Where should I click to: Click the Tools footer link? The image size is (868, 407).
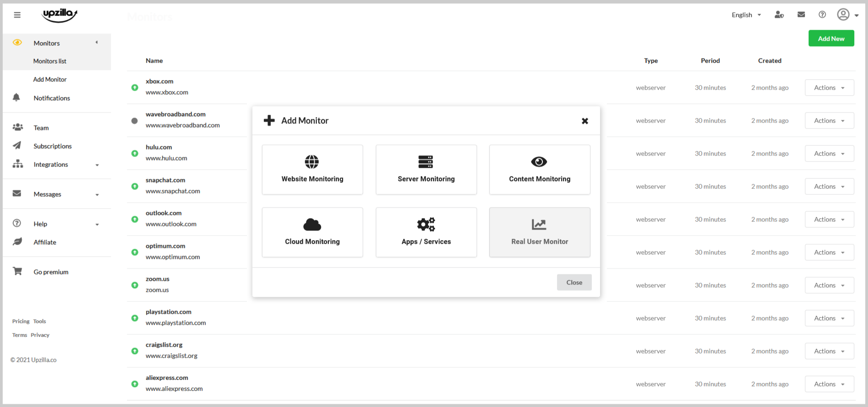point(40,321)
